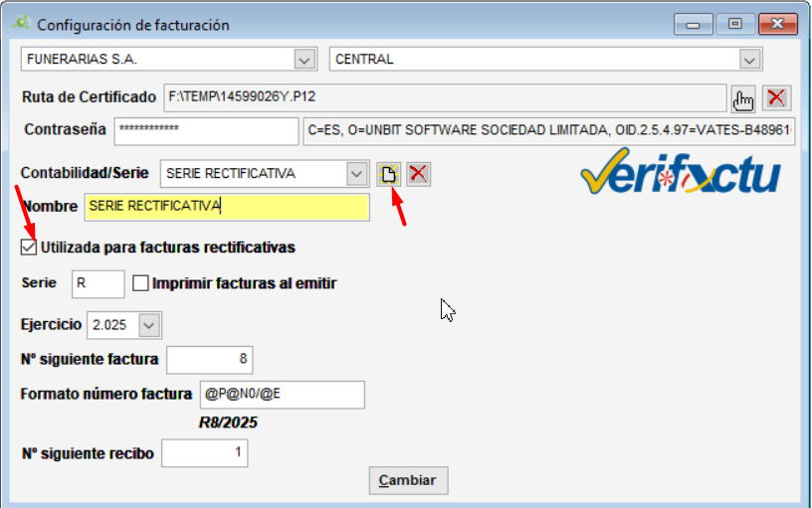Close the configuration dialog window
Screen dimensions: 812x508
tap(778, 24)
